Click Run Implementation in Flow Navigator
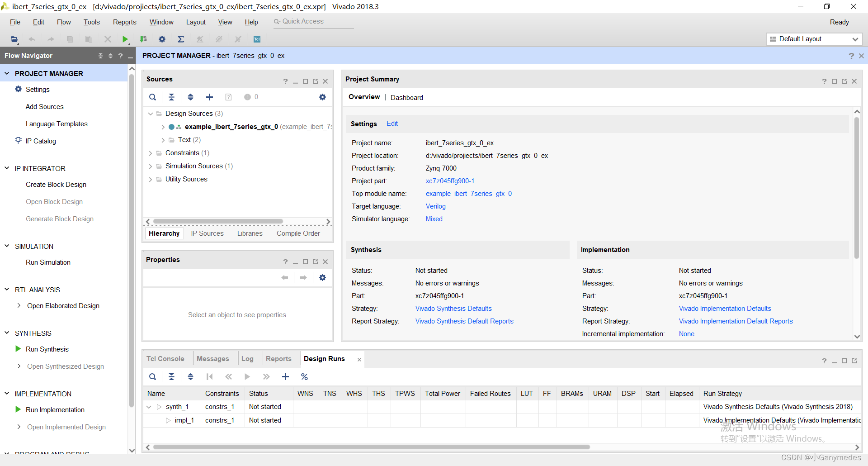Viewport: 868px width, 466px height. pyautogui.click(x=55, y=410)
